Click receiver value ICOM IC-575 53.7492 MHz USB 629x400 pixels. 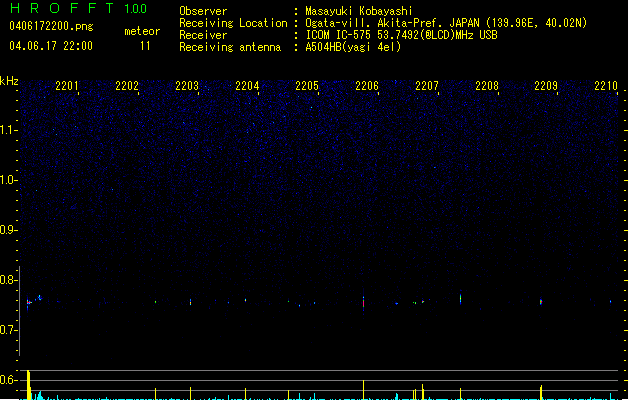[402, 35]
